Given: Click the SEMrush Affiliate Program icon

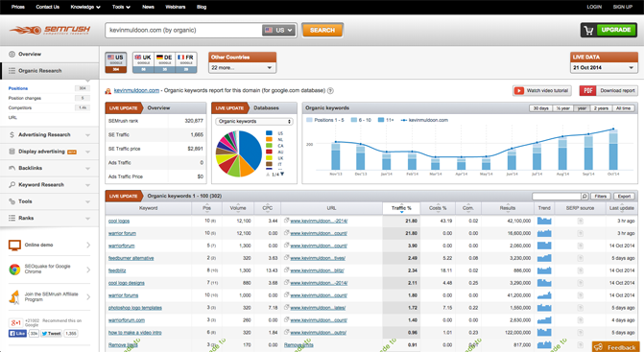Looking at the screenshot, I should 14,297.
